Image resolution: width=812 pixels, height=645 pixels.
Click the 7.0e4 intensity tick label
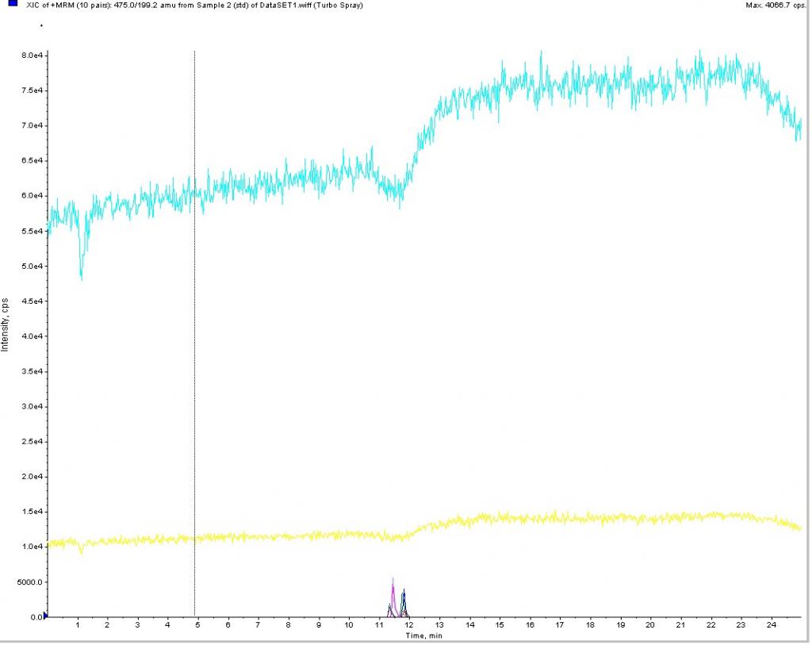pos(32,125)
